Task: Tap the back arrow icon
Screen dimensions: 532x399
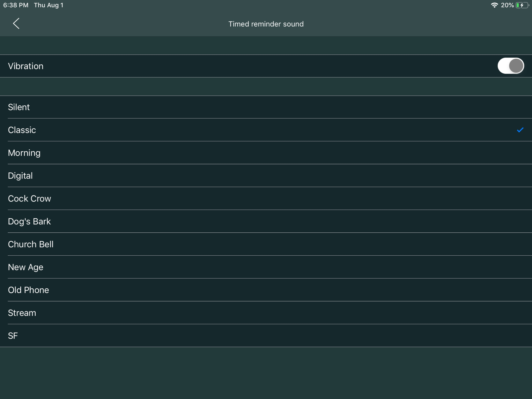Action: 16,24
